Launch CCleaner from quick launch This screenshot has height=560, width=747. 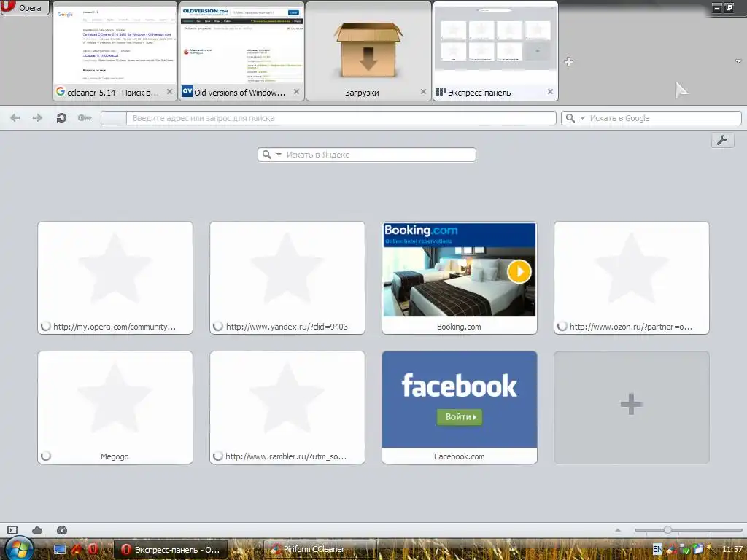tap(76, 550)
